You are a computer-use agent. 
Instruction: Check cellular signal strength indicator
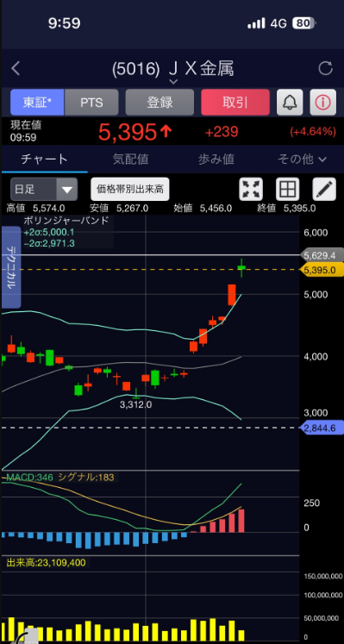coord(256,23)
